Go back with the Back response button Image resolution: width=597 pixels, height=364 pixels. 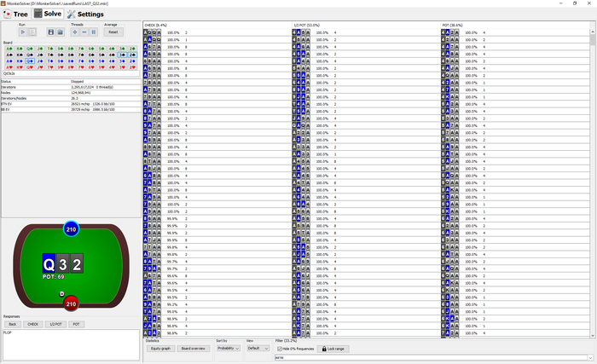coord(13,325)
